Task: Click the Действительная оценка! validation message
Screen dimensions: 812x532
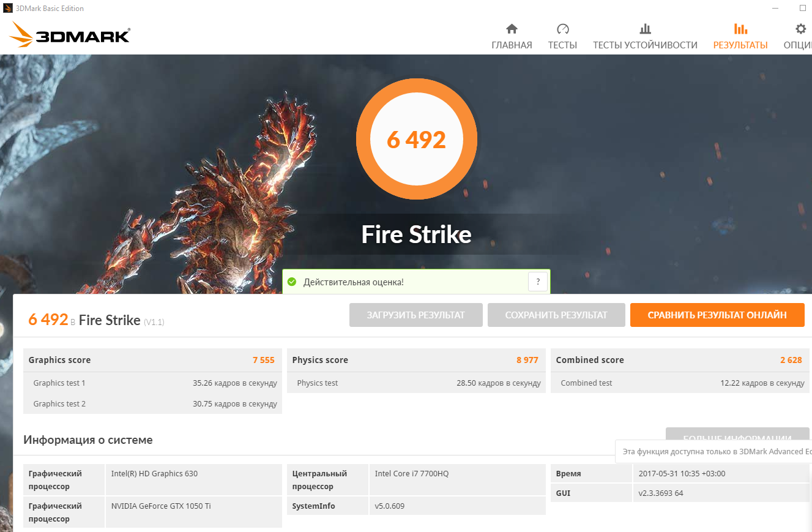Action: pos(354,282)
